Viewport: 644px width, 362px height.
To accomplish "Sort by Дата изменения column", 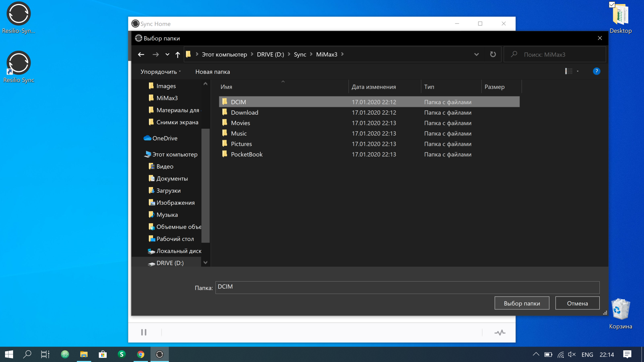I will (x=384, y=86).
